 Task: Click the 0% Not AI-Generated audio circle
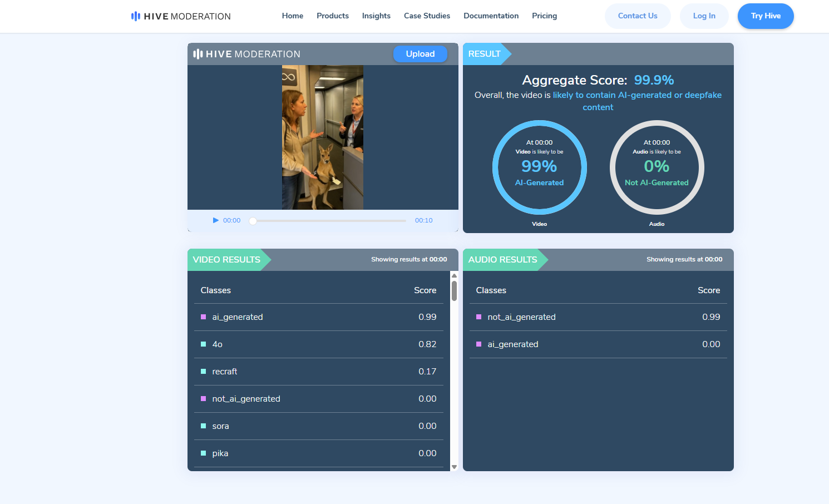click(657, 167)
